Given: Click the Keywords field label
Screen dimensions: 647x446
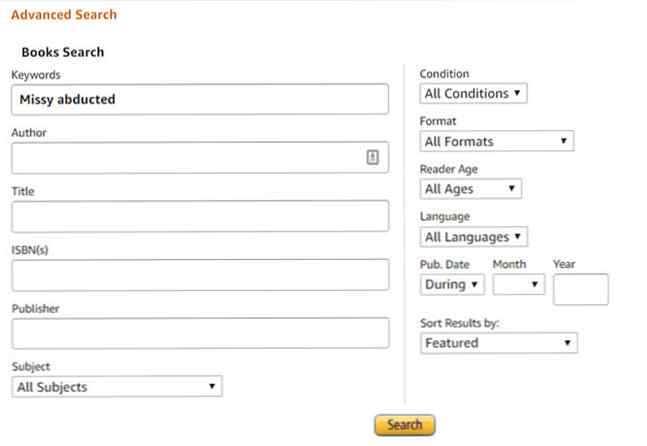Looking at the screenshot, I should click(x=37, y=75).
